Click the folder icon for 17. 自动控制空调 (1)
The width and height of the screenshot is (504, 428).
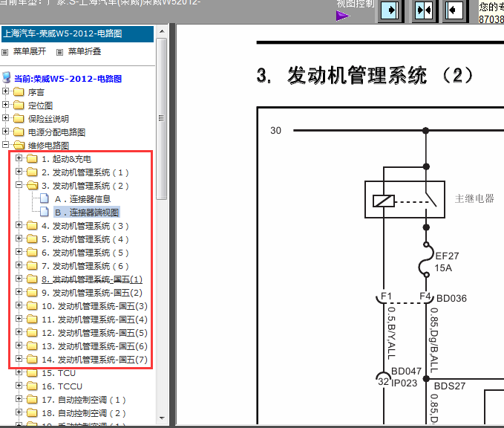point(32,399)
